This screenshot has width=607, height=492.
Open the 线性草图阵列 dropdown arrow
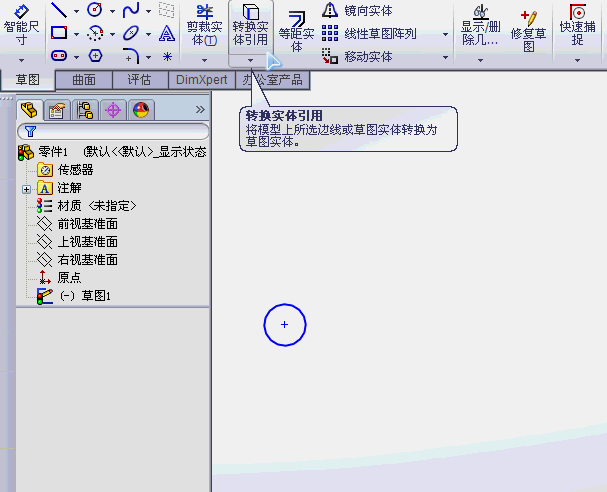pos(446,34)
